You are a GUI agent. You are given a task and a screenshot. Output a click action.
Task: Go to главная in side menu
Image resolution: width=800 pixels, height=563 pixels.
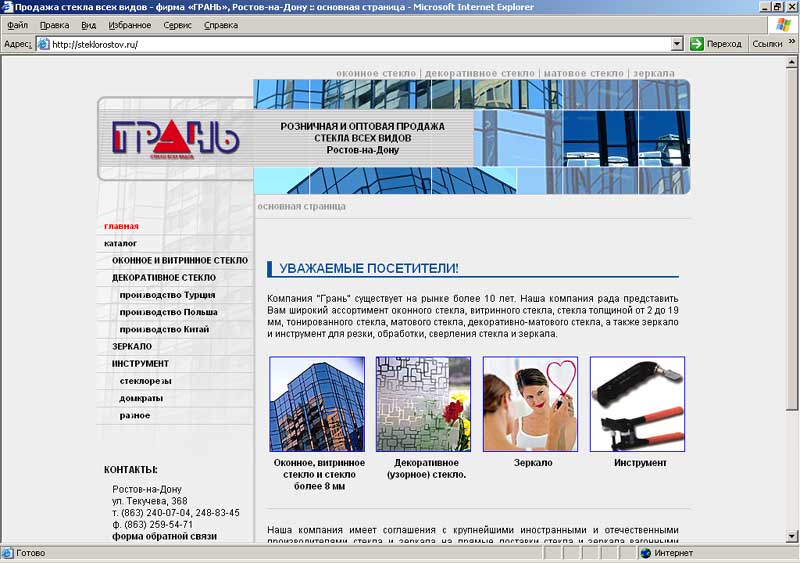point(121,226)
